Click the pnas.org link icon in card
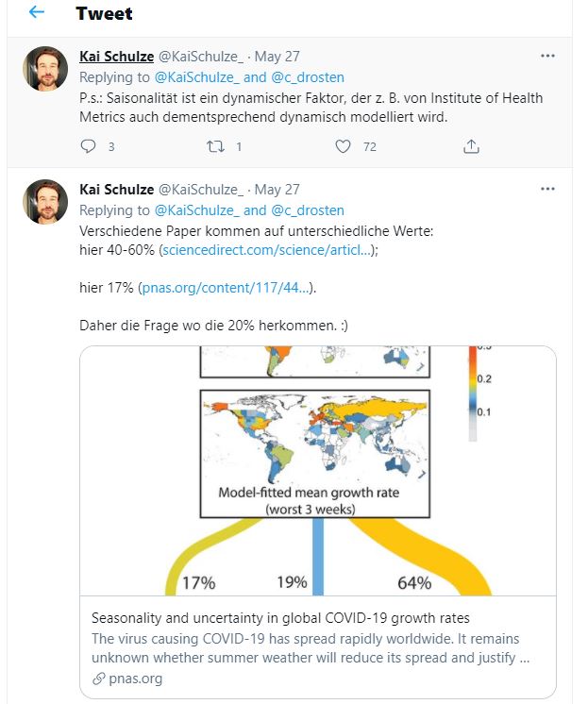The image size is (588, 704). (99, 679)
